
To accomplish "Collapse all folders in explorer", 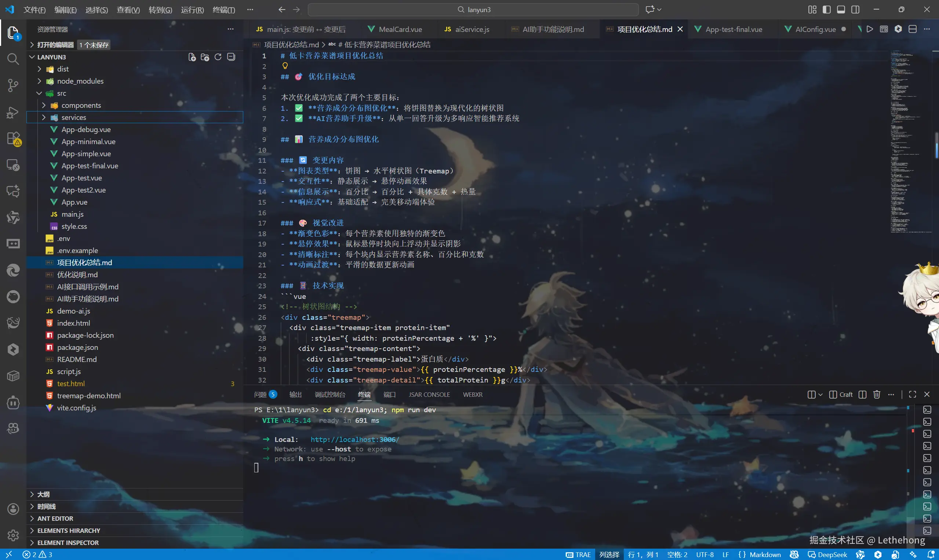I will [231, 57].
